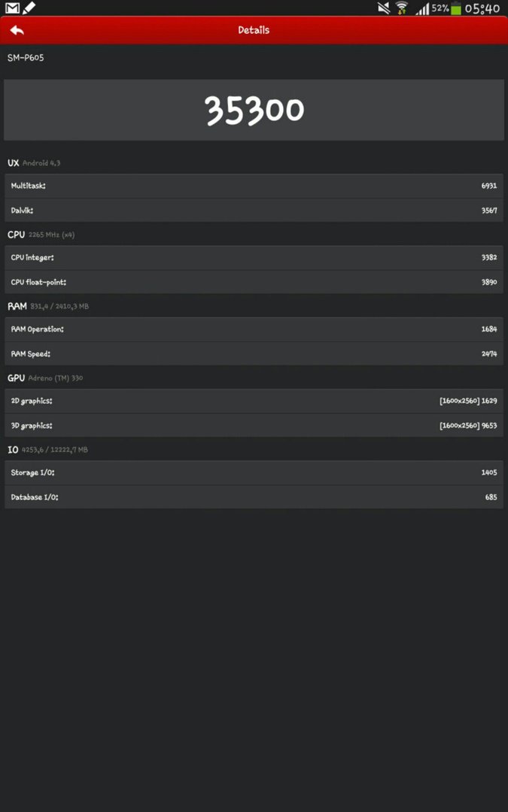This screenshot has width=508, height=812.
Task: Select the 3D graphics row
Action: pyautogui.click(x=254, y=425)
